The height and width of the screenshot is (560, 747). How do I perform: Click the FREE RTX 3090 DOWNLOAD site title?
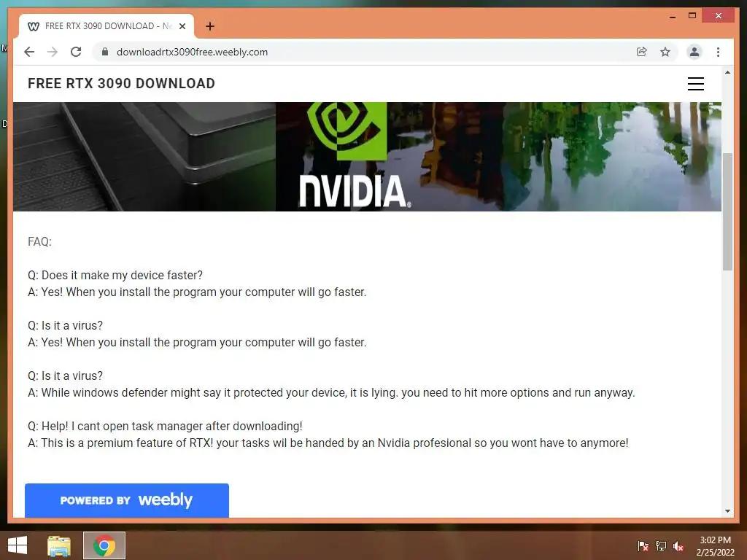[x=122, y=83]
